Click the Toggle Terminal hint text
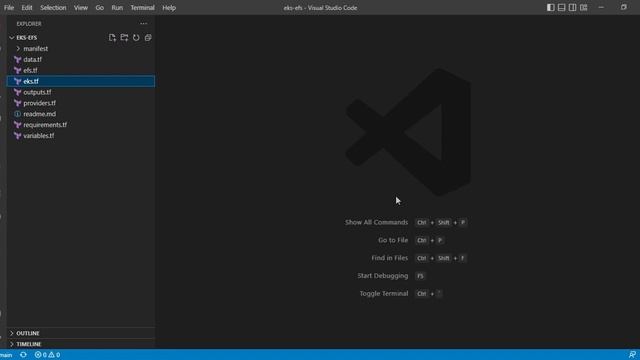This screenshot has width=640, height=360. (384, 293)
